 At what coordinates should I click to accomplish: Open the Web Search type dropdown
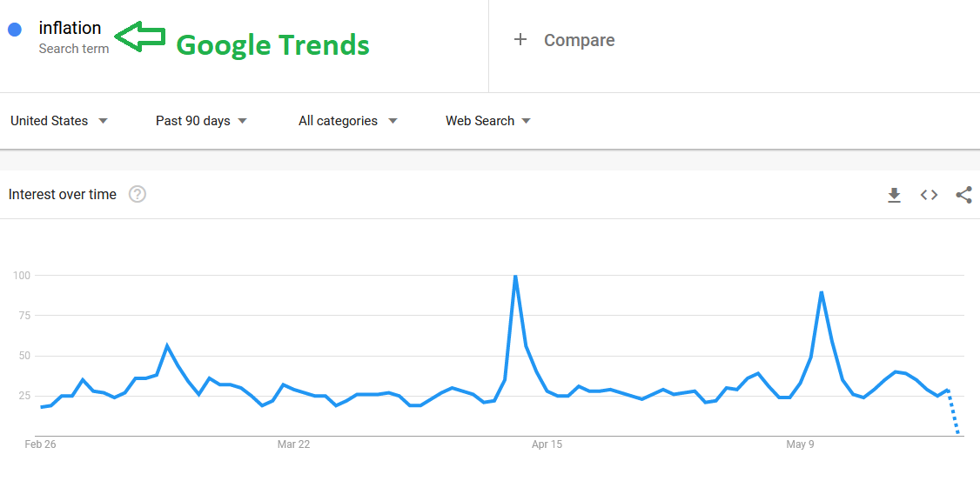pyautogui.click(x=488, y=121)
